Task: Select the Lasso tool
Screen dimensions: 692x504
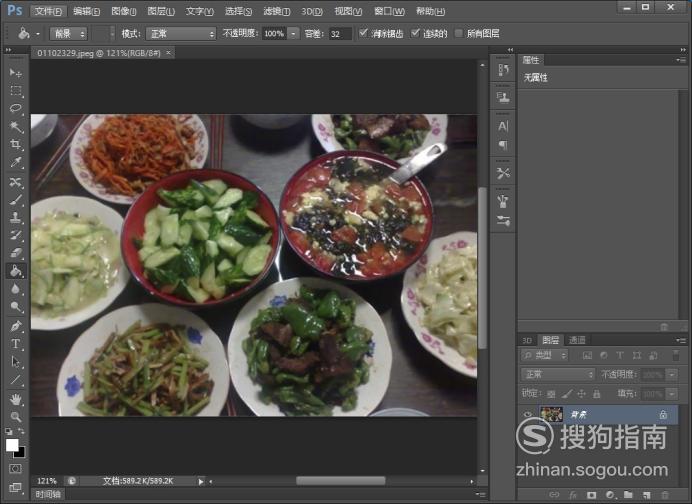Action: (x=16, y=109)
